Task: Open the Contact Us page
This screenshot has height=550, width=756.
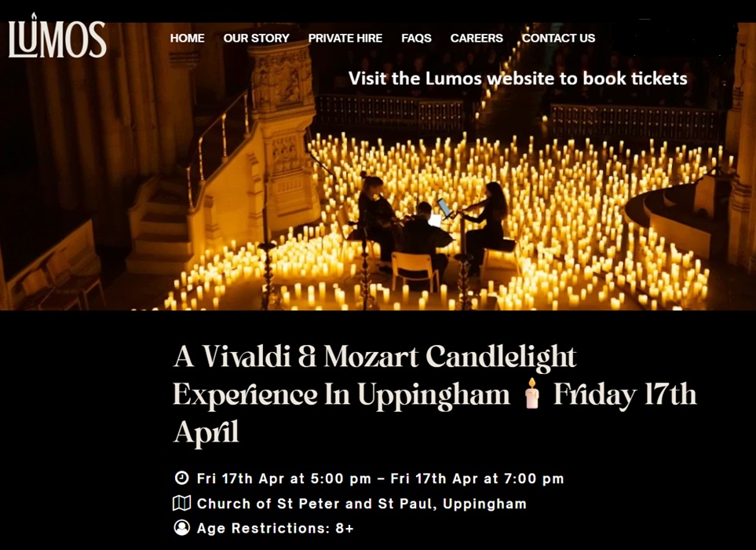Action: click(x=558, y=38)
